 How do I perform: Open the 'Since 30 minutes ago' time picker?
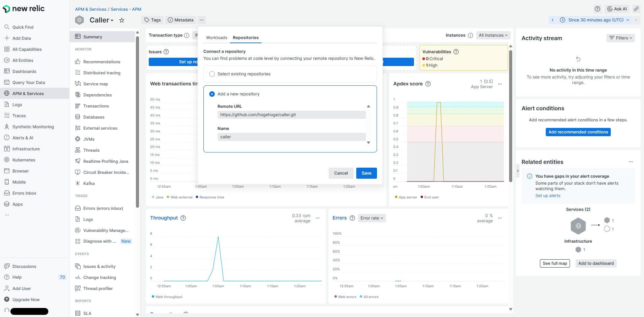594,20
